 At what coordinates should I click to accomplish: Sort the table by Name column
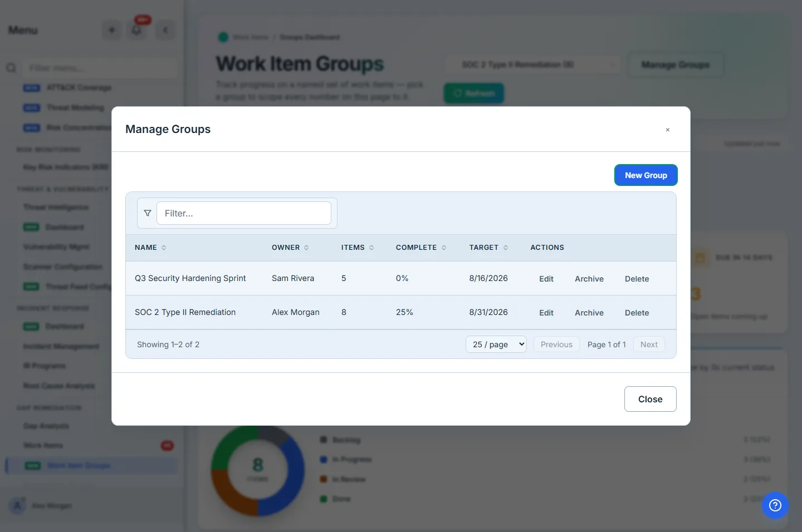[x=150, y=248]
